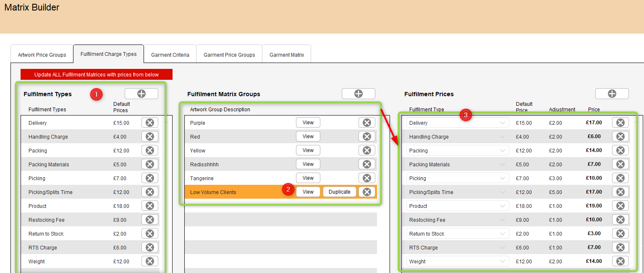Remove RTS Charge from Fulfilment Types
The width and height of the screenshot is (644, 273).
[150, 247]
